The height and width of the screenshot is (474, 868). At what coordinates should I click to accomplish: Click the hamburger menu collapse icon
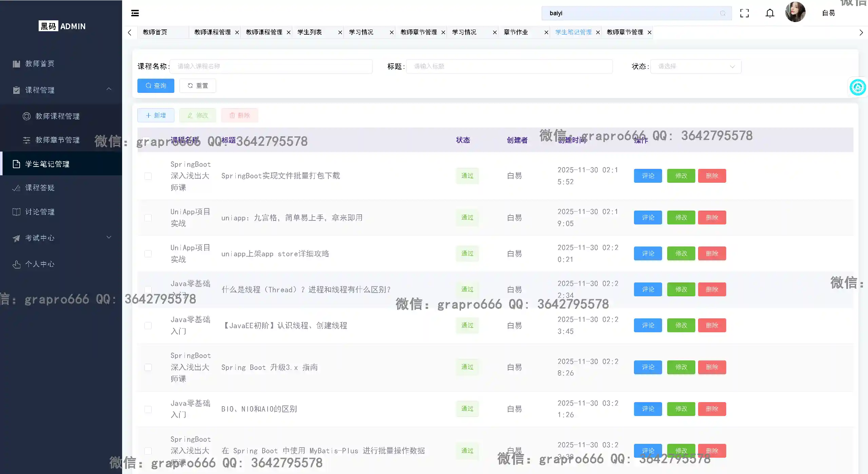point(135,13)
